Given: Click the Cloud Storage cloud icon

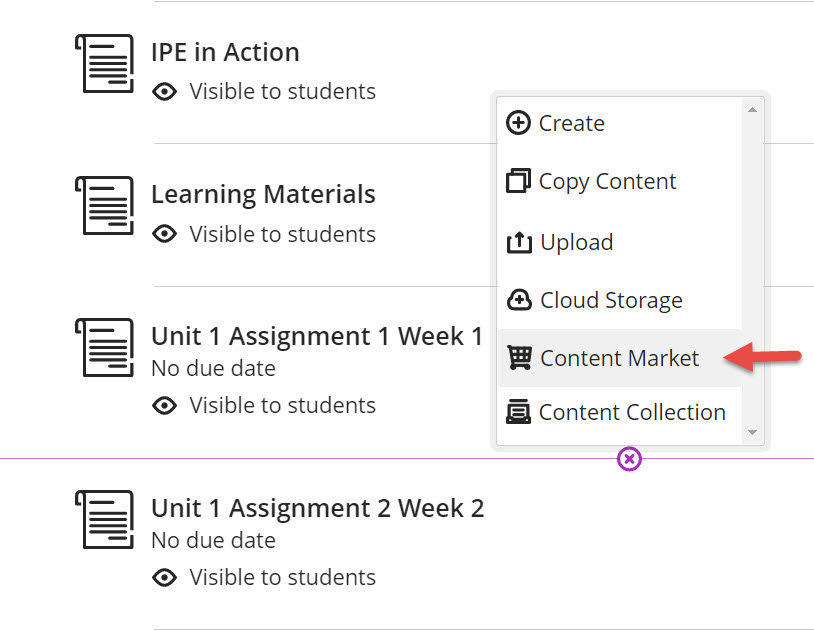Looking at the screenshot, I should pos(519,300).
